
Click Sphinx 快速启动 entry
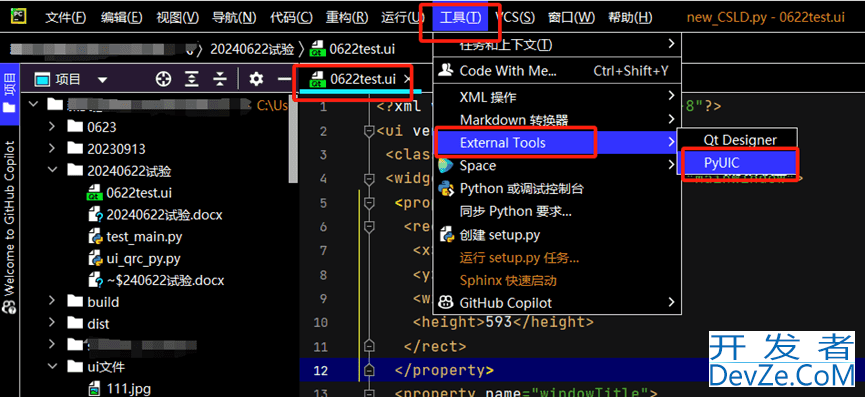(556, 280)
